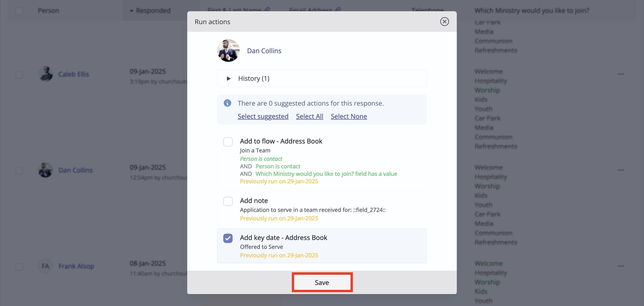Screen dimensions: 644x306
Task: Open Caleb Ellis profile link
Action: tap(73, 74)
